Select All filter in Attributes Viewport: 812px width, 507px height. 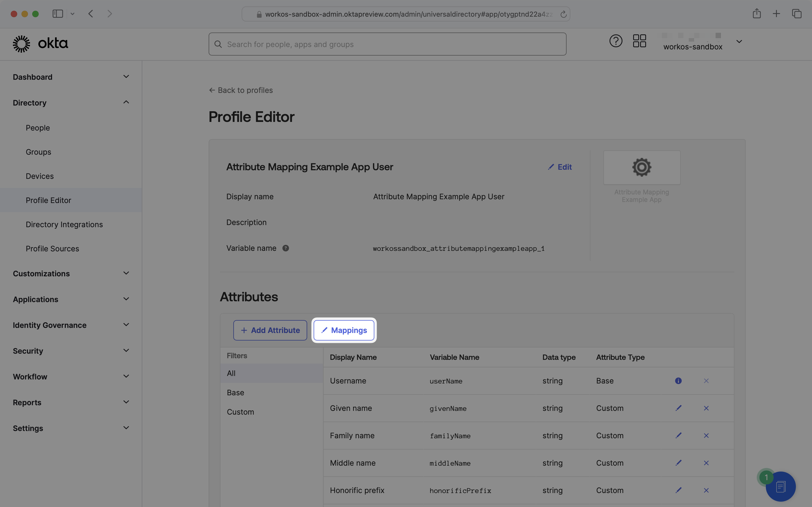tap(231, 373)
